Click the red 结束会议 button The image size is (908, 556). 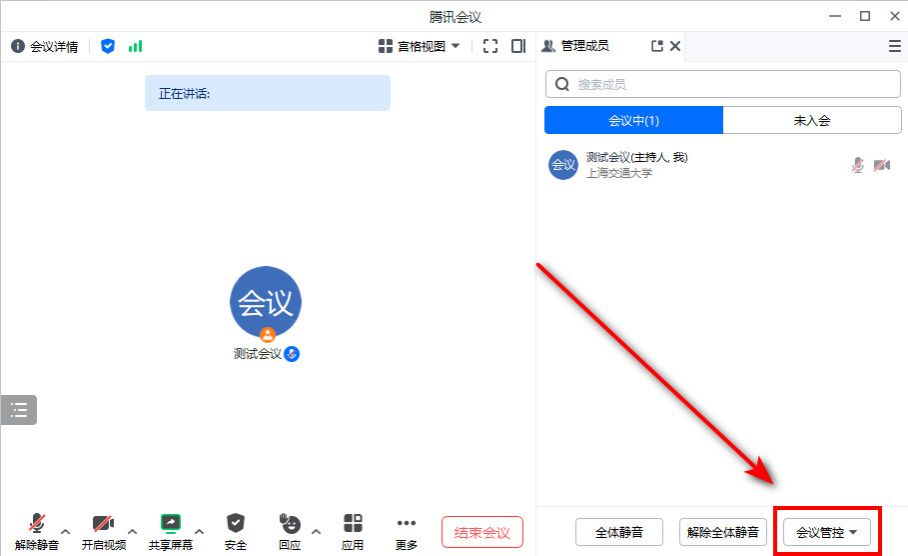tap(482, 532)
